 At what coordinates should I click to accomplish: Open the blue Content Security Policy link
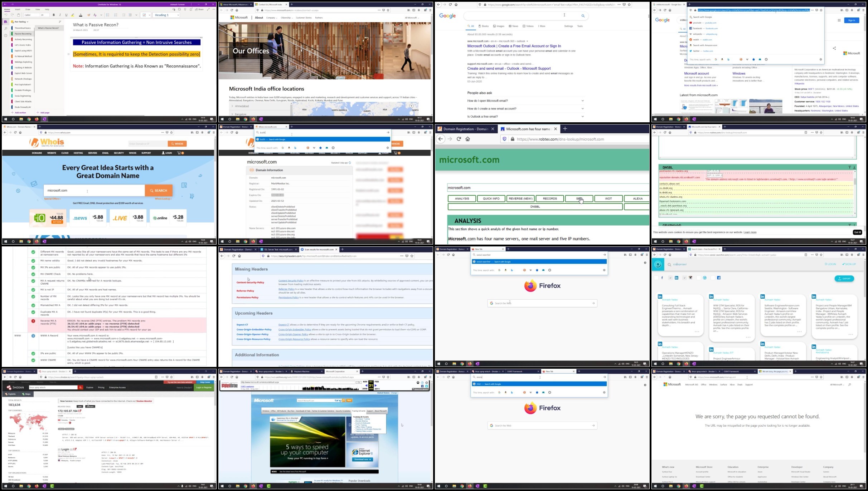click(x=291, y=281)
